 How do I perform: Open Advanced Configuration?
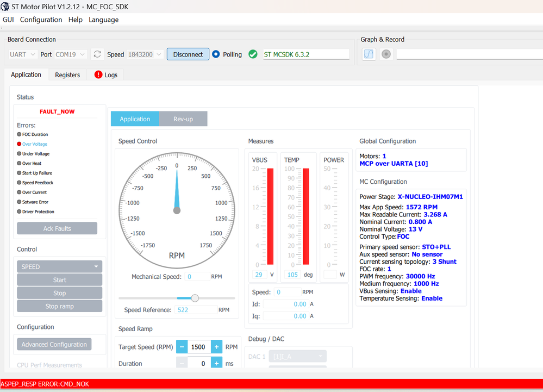[54, 344]
